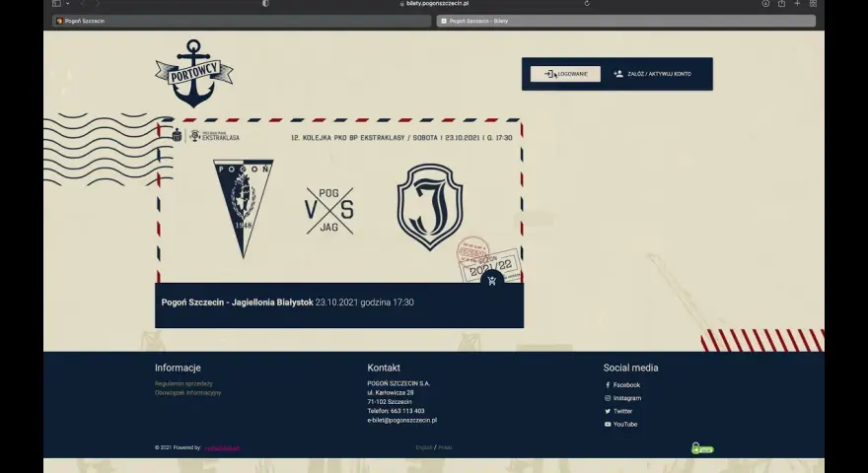This screenshot has width=868, height=473.
Task: Click e-bilet@pogonszczecin.pl email address
Action: pos(401,421)
